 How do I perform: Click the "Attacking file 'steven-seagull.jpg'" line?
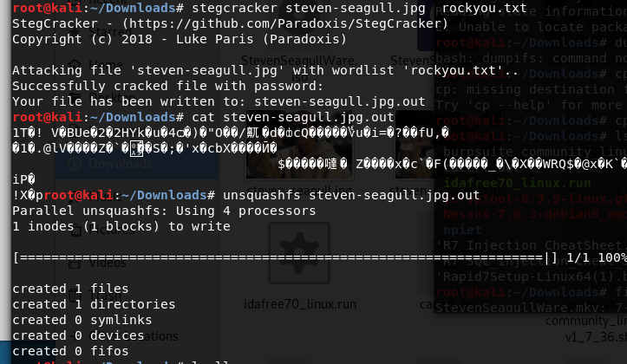click(265, 70)
